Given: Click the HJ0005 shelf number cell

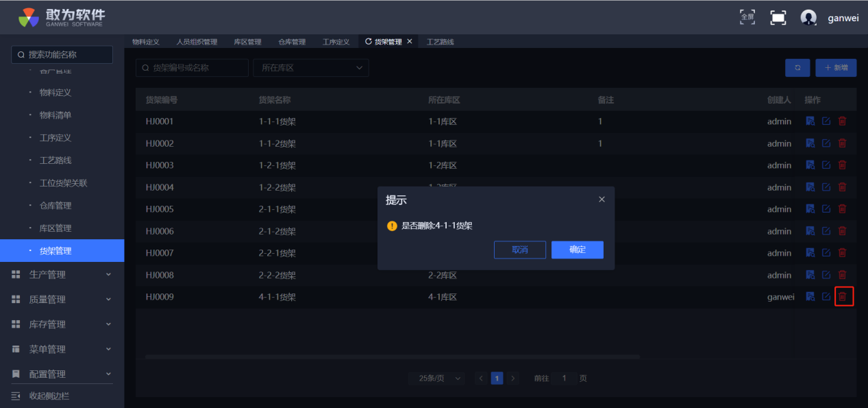Looking at the screenshot, I should point(160,209).
